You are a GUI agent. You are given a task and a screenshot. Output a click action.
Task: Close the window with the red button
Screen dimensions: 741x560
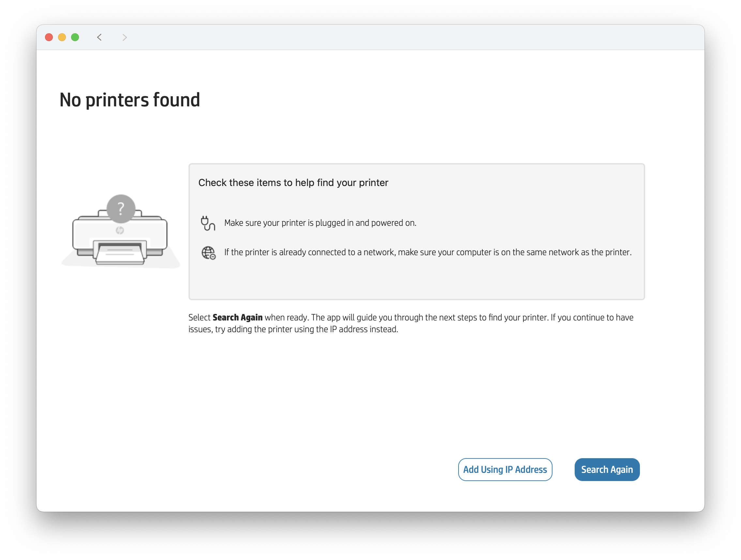pos(49,37)
